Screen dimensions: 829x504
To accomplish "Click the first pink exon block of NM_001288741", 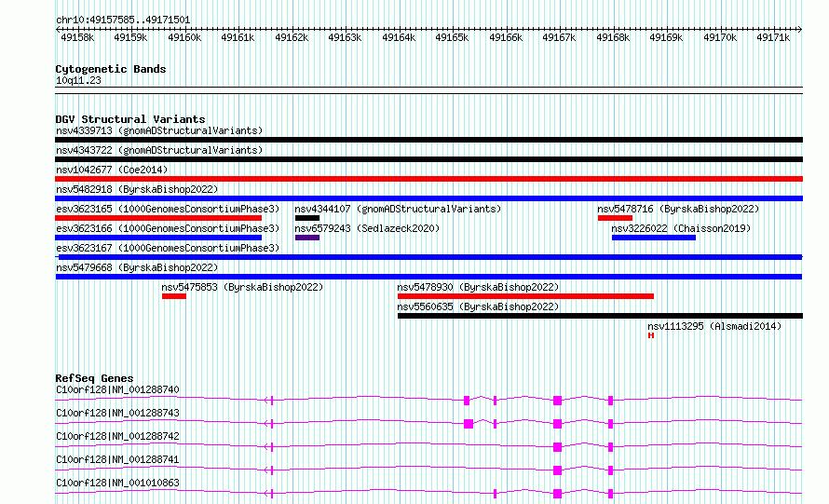I will 557,470.
